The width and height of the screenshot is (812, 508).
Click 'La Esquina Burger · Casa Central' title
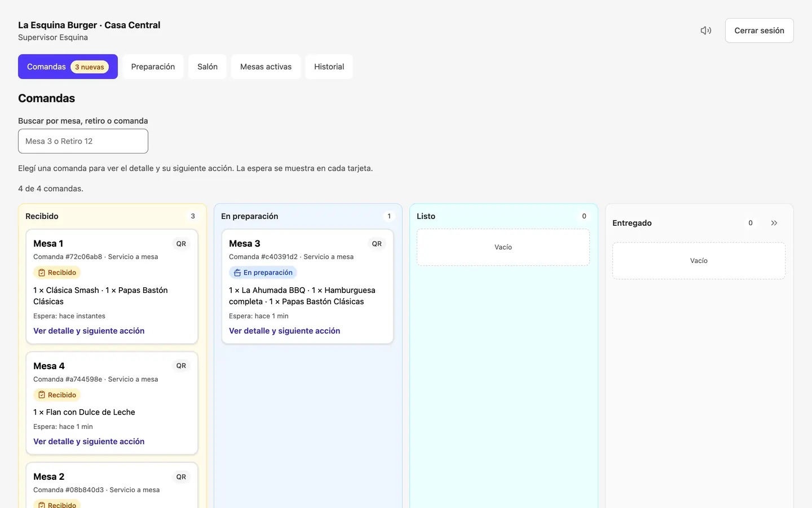pos(89,25)
